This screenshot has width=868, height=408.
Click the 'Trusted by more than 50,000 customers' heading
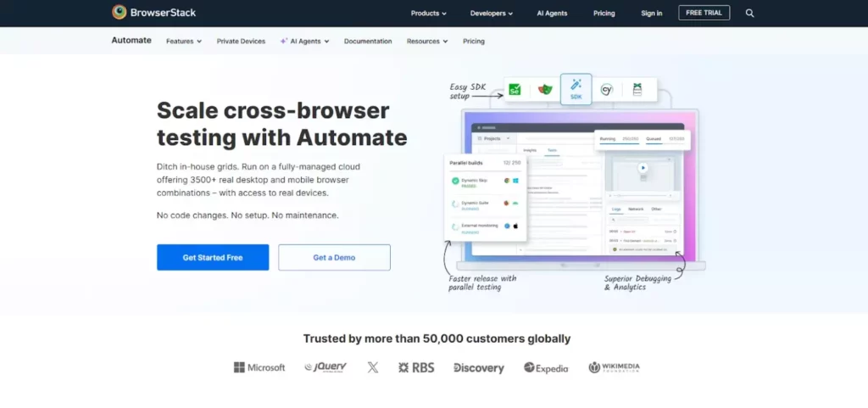[437, 338]
